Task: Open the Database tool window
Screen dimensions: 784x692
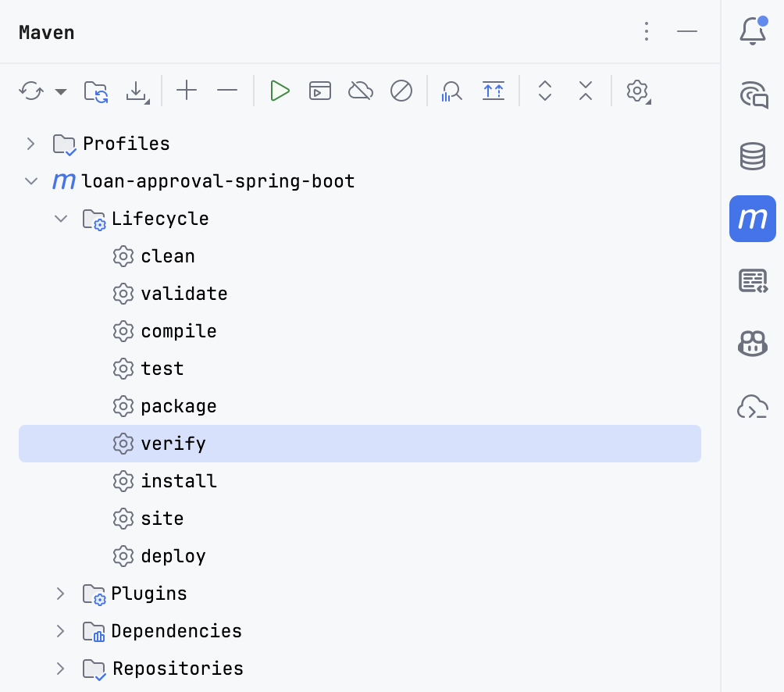Action: click(x=753, y=156)
